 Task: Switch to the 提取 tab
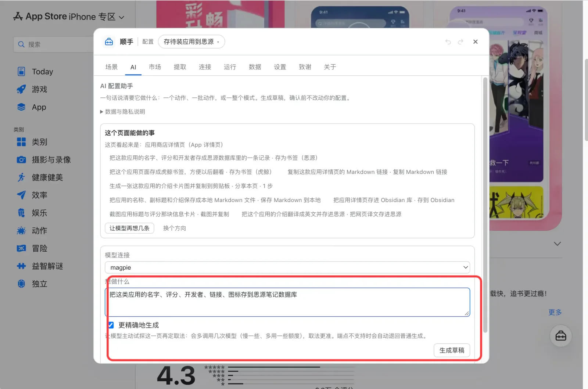pyautogui.click(x=180, y=67)
